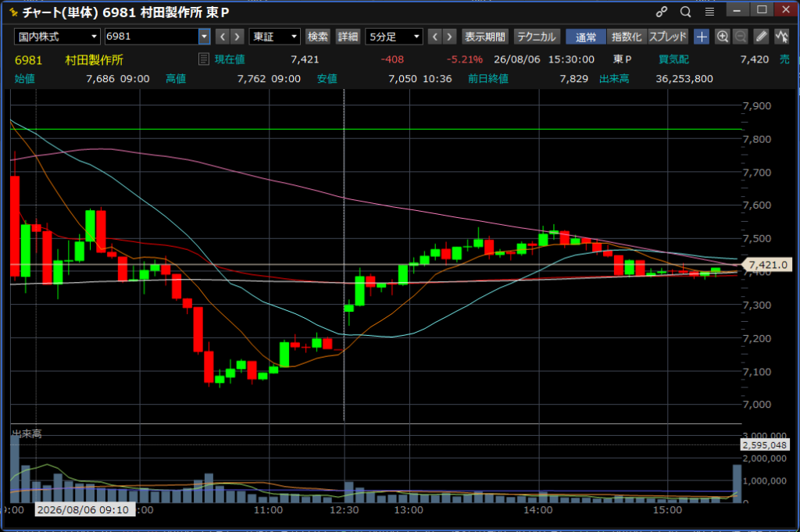
Task: Click the 安値 low price label
Action: (327, 79)
